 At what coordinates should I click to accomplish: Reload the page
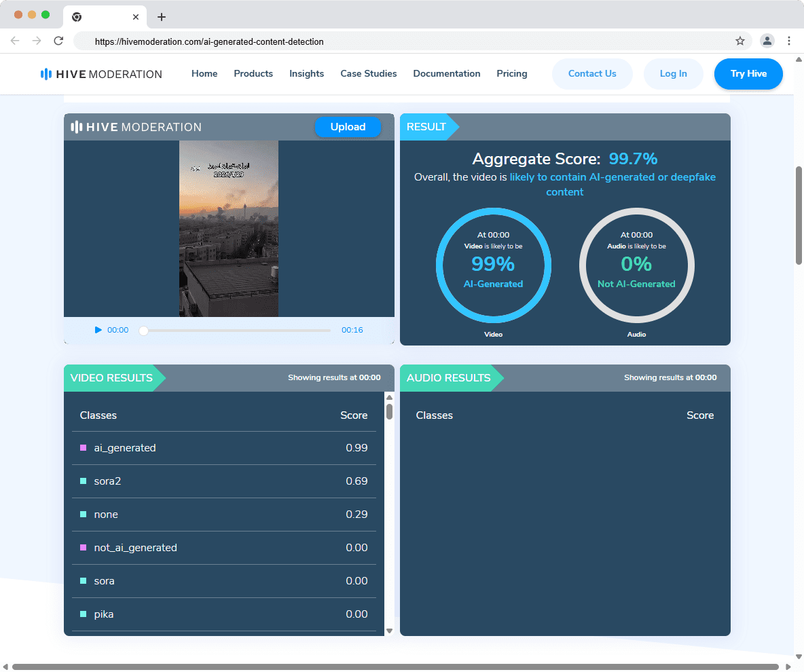(58, 41)
